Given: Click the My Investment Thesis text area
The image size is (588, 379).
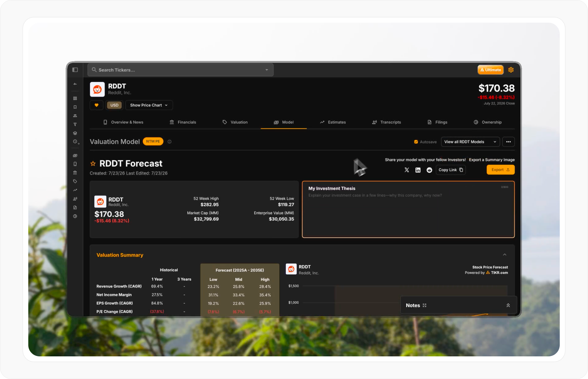Looking at the screenshot, I should click(x=408, y=209).
